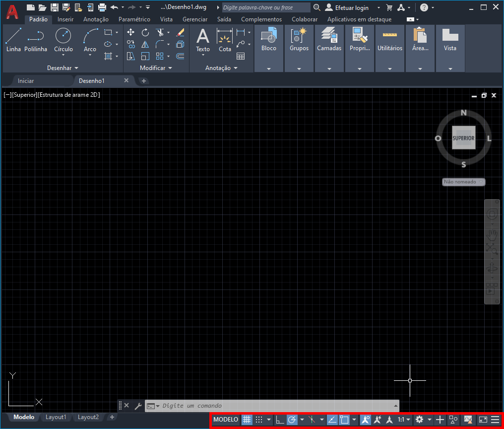Select the Copy tool in Modificar

130,44
